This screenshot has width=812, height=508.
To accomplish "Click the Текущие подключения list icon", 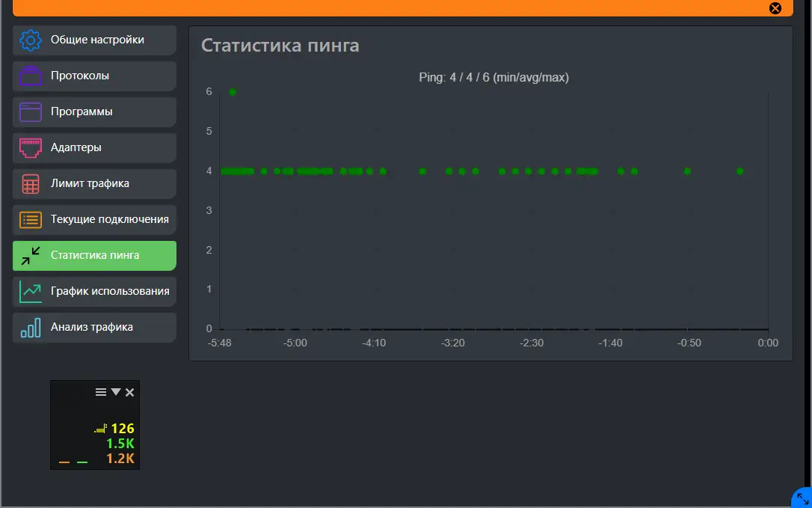I will tap(30, 219).
